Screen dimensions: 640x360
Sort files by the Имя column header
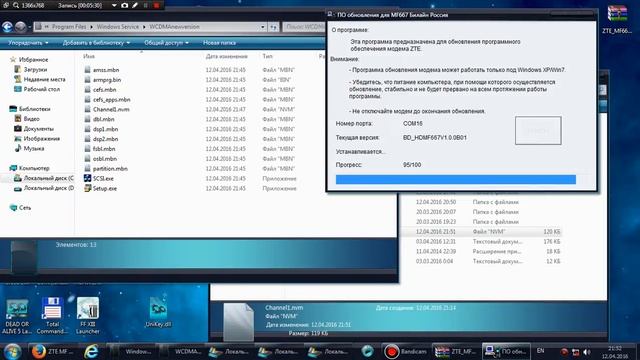[89, 56]
